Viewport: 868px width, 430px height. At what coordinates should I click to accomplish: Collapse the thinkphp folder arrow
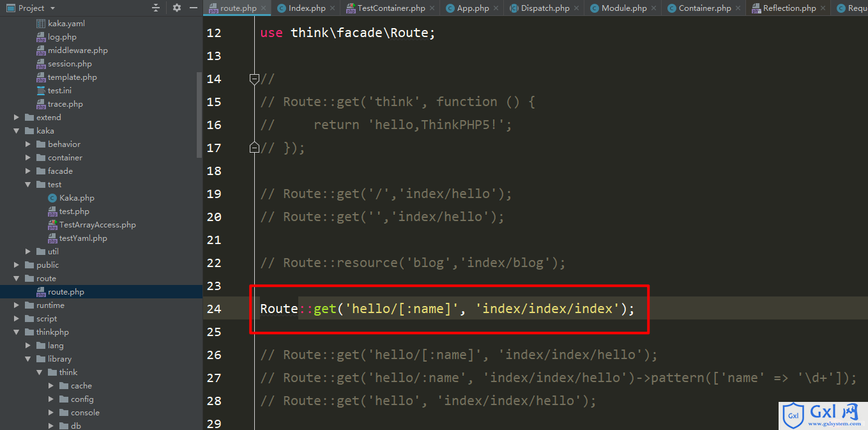click(x=17, y=332)
